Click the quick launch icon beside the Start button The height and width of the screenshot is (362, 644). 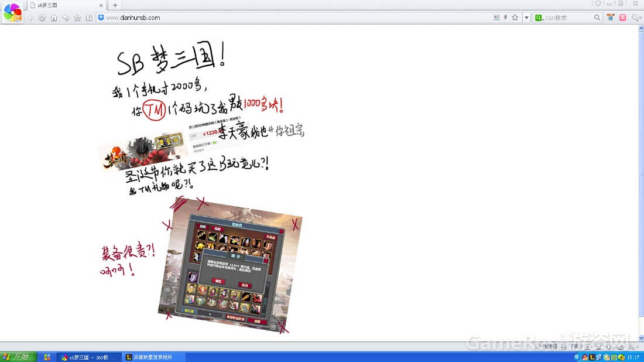47,357
